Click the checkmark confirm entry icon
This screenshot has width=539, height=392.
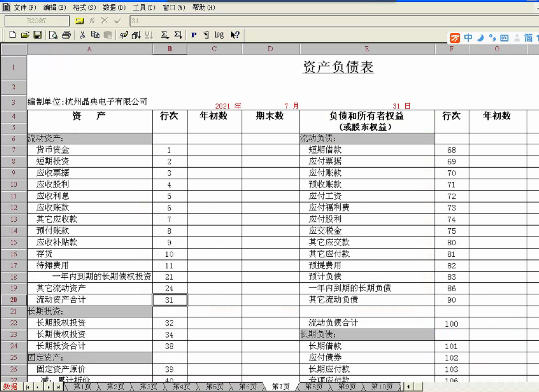point(117,21)
